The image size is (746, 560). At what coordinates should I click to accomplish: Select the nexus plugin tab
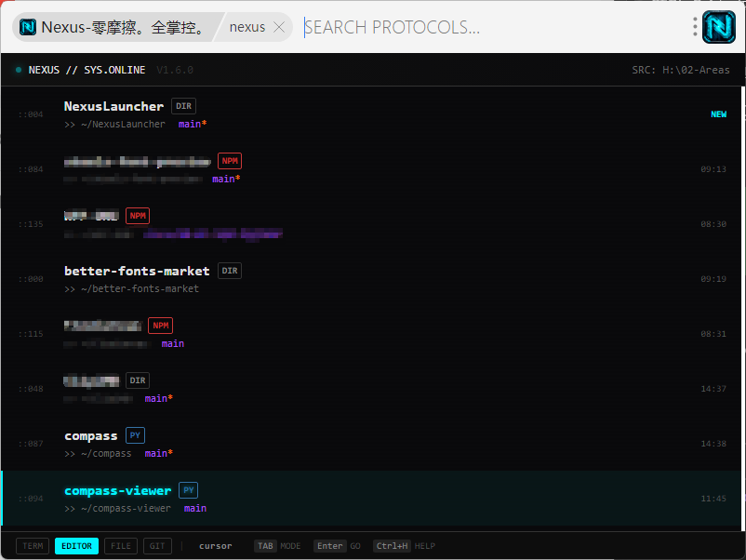pyautogui.click(x=246, y=27)
